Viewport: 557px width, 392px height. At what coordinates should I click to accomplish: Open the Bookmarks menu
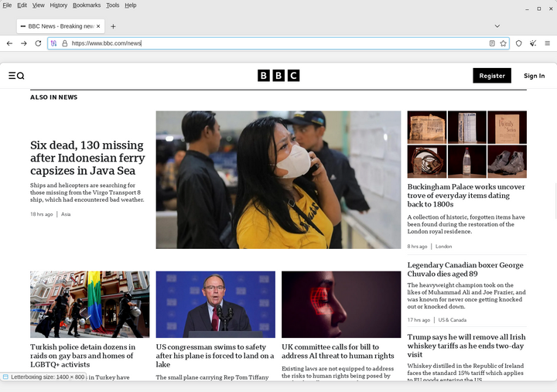tap(87, 5)
